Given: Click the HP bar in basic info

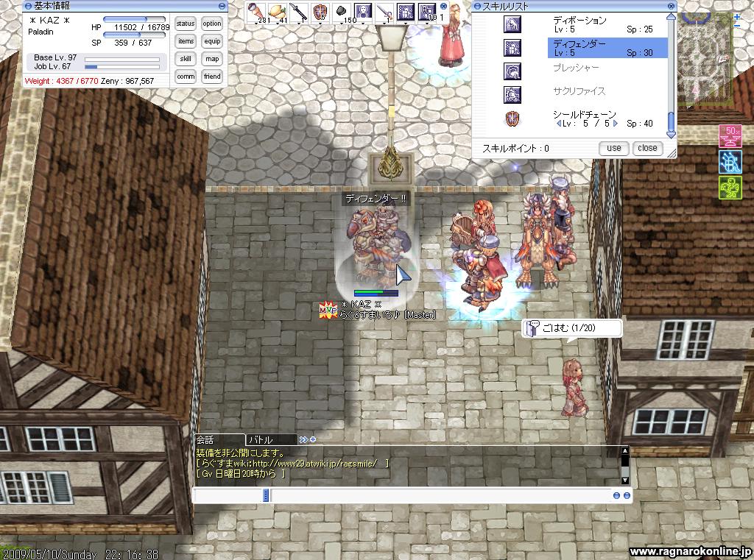Looking at the screenshot, I should (135, 20).
